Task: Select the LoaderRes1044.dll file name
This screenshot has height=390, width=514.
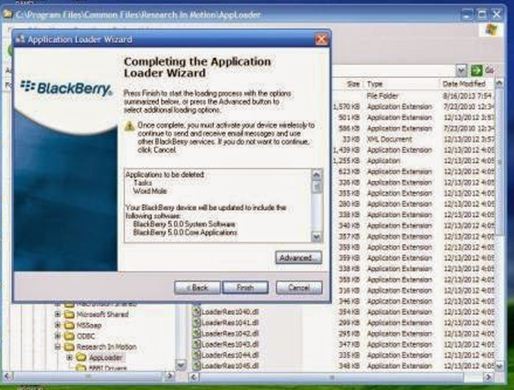Action: pyautogui.click(x=230, y=355)
